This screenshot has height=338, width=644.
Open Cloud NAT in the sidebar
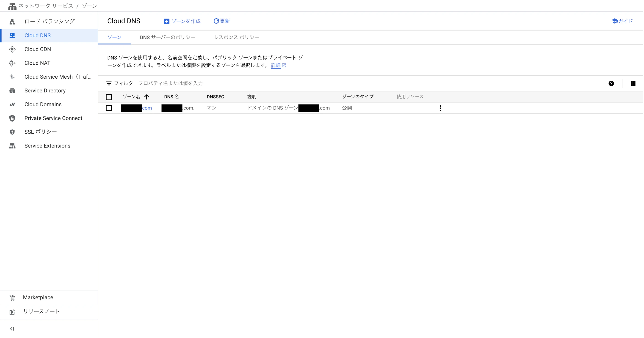(x=49, y=63)
